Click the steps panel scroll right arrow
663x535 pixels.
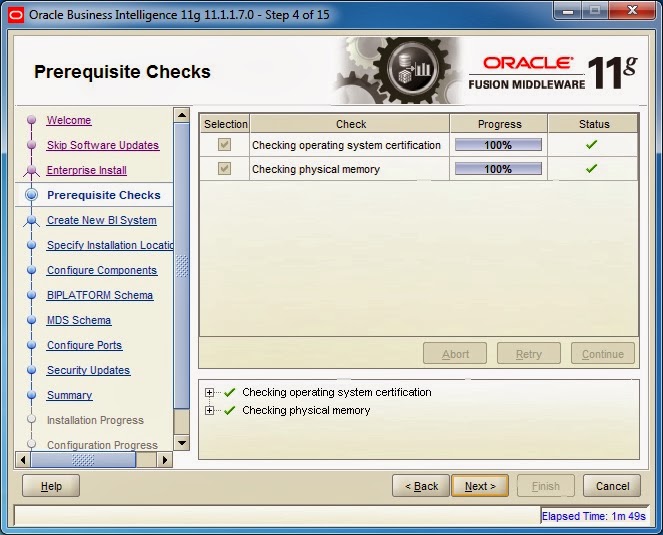click(x=165, y=460)
